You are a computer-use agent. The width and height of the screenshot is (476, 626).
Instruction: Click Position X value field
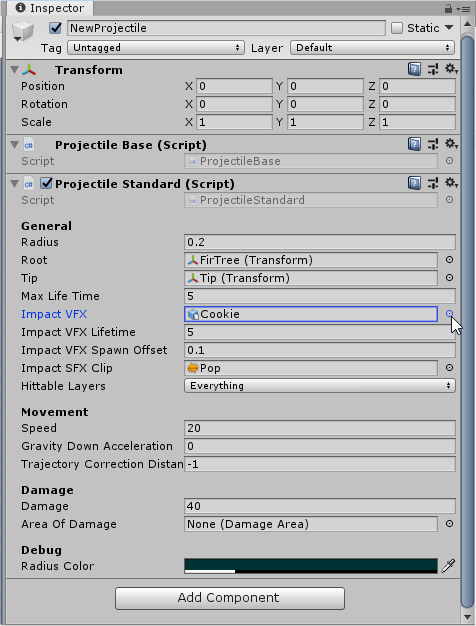click(234, 86)
